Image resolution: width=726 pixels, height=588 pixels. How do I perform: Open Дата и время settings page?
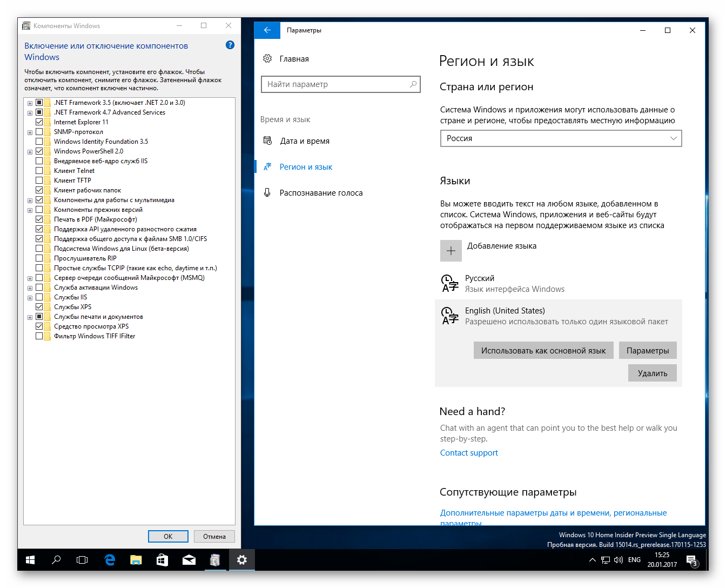point(305,141)
